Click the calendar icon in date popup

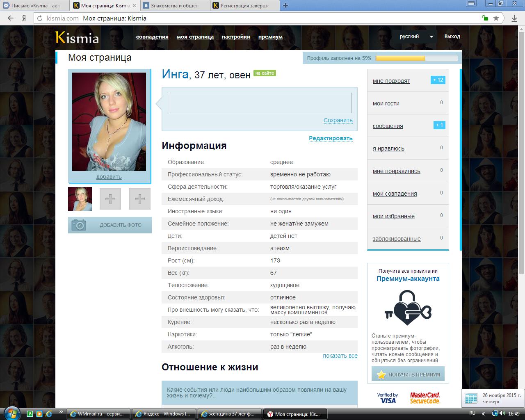tap(471, 398)
